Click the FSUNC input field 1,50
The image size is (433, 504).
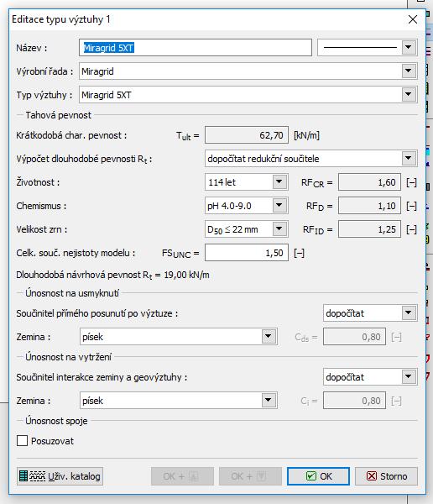point(247,253)
